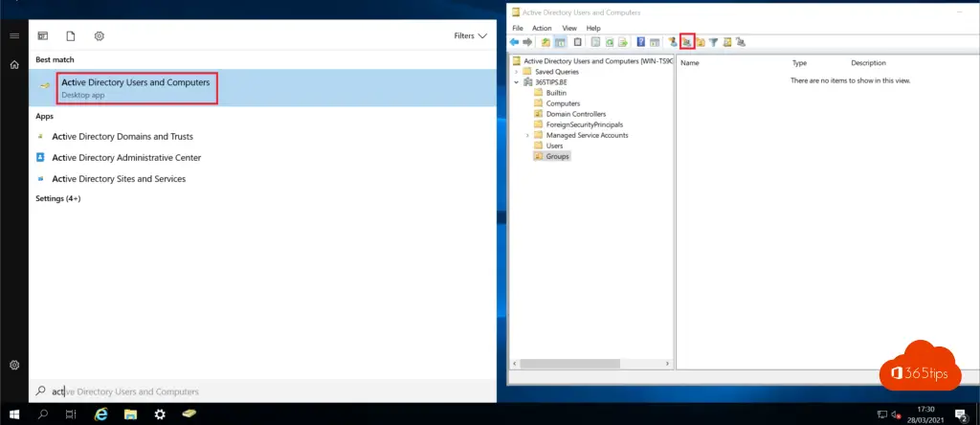Click the tree pane horizontal scrollbar thumb

[569, 363]
